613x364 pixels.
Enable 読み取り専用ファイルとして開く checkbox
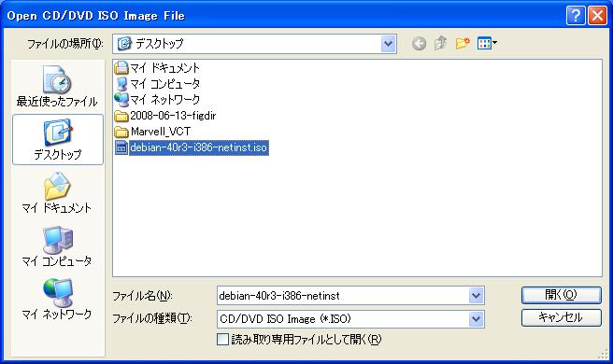[x=222, y=340]
